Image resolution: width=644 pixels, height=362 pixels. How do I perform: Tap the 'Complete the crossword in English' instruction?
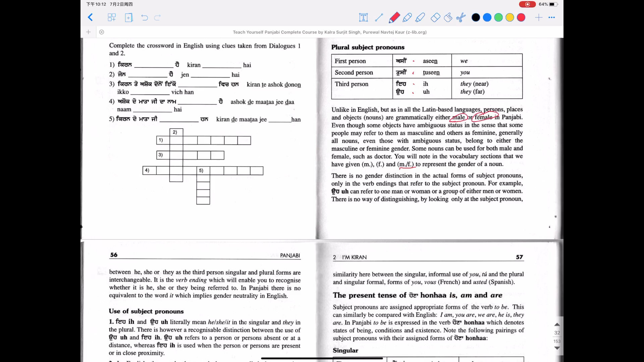205,49
